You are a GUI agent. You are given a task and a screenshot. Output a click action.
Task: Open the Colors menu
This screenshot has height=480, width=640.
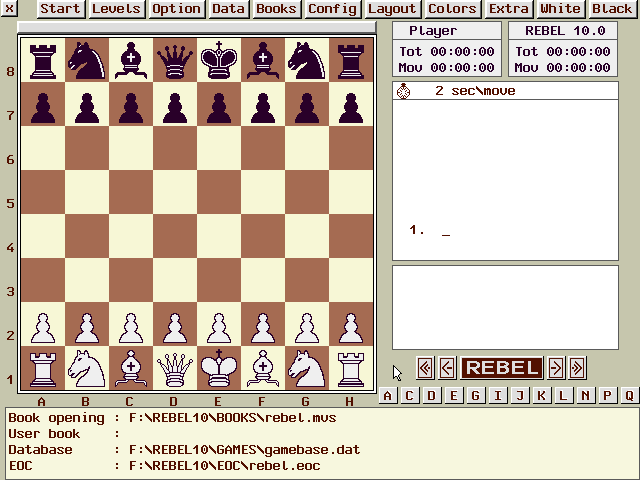coord(453,9)
